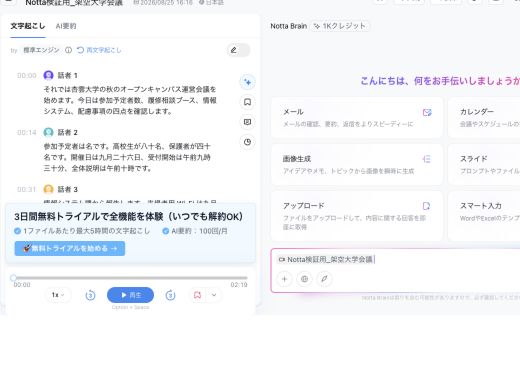Click the page title Notta検証用_架空大学会議
The width and height of the screenshot is (520, 385).
click(x=74, y=3)
